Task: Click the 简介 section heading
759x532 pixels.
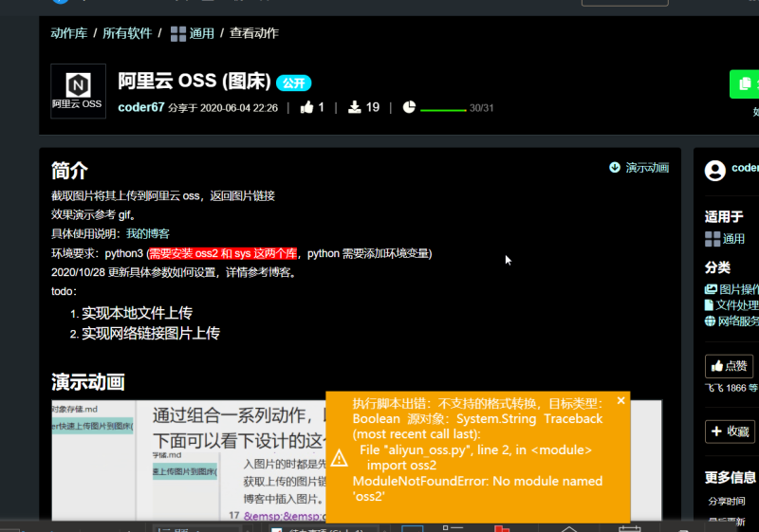Action: tap(69, 171)
